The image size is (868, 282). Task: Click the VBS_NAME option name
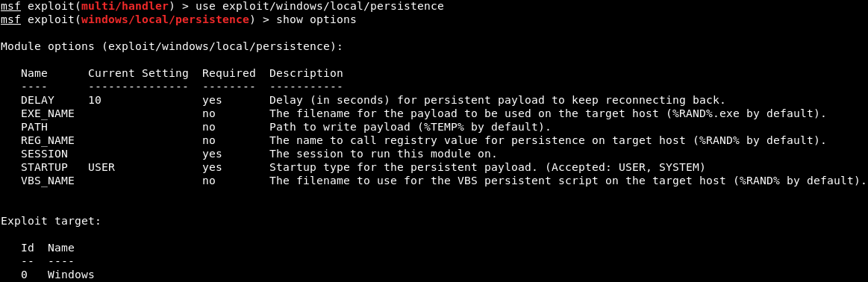coord(48,181)
